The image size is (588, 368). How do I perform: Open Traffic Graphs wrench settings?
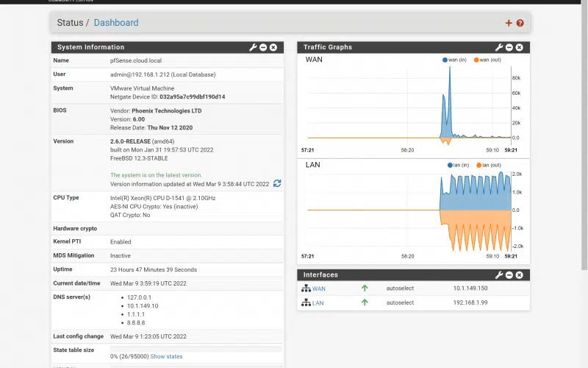pos(499,47)
